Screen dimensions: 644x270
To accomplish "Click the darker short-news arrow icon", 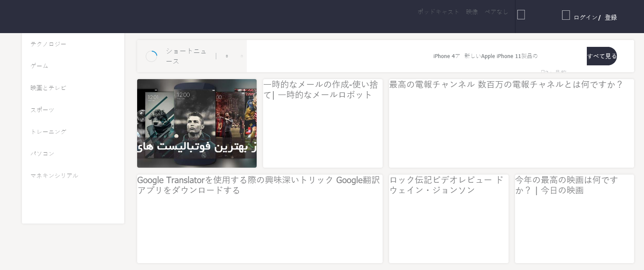I will 227,56.
